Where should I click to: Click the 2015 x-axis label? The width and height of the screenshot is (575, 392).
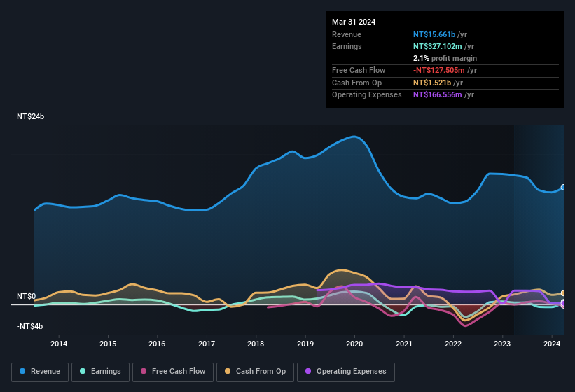108,344
